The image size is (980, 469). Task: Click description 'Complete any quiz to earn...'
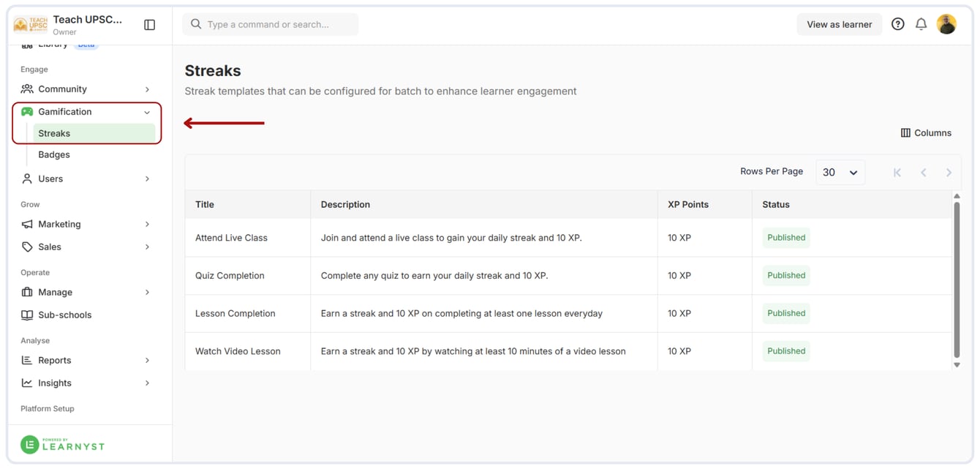tap(434, 276)
